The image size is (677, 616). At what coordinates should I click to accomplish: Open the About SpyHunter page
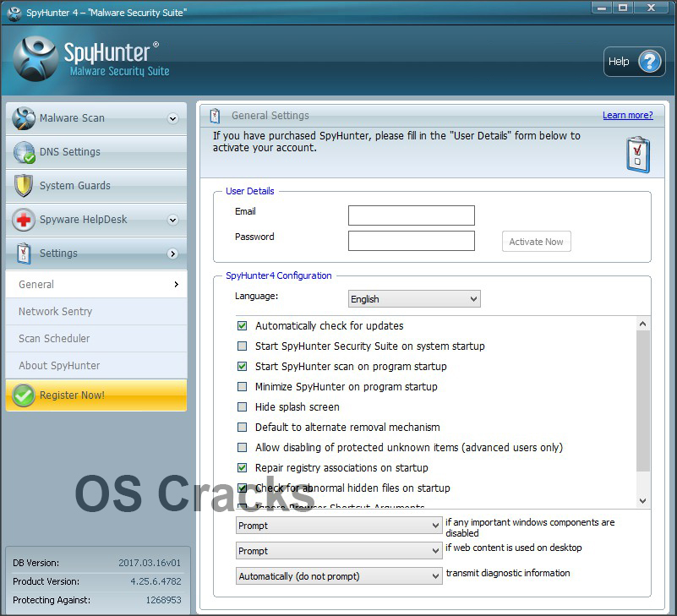(x=96, y=366)
